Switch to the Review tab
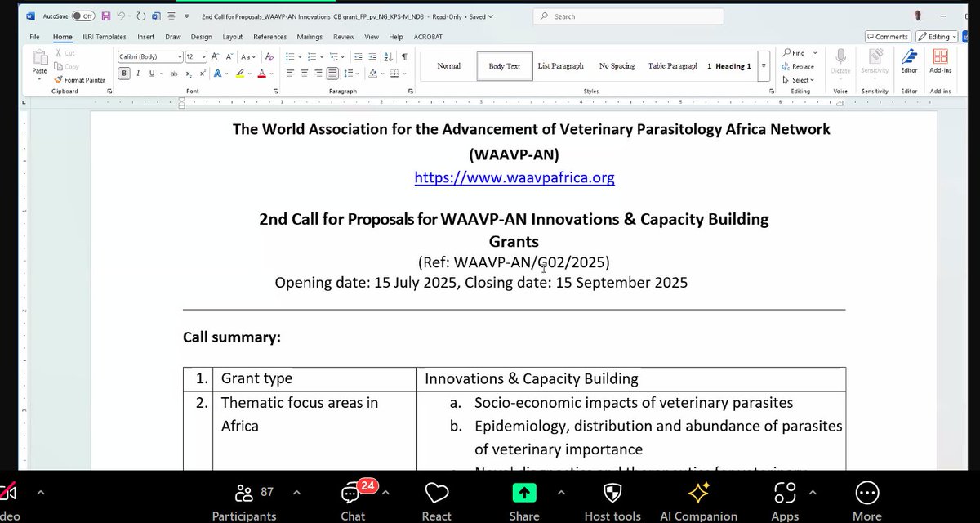Viewport: 980px width, 523px height. click(344, 37)
